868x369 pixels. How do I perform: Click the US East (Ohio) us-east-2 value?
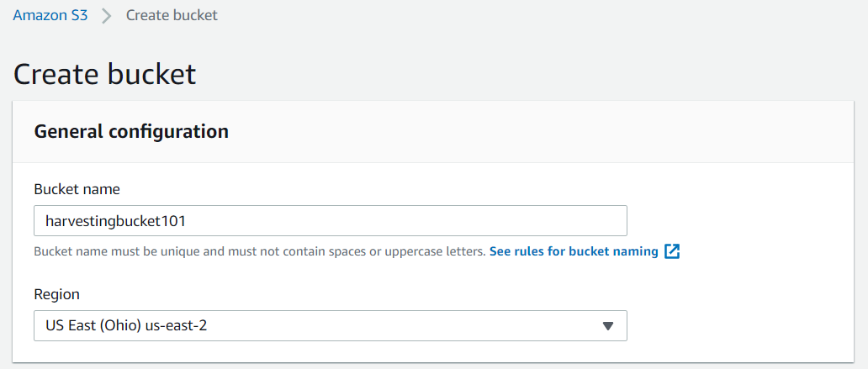click(x=126, y=325)
